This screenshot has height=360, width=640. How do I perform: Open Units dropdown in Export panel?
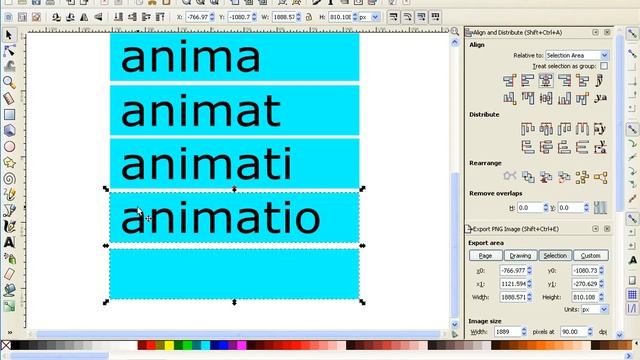click(595, 309)
